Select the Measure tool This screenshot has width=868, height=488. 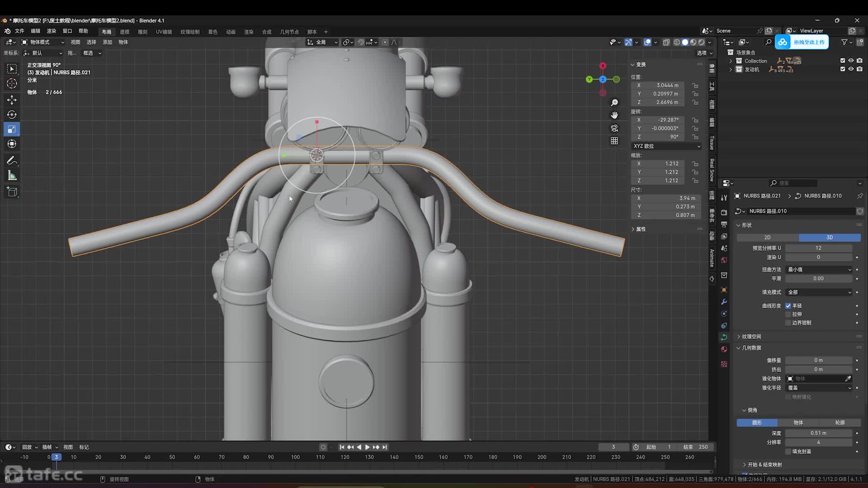12,176
